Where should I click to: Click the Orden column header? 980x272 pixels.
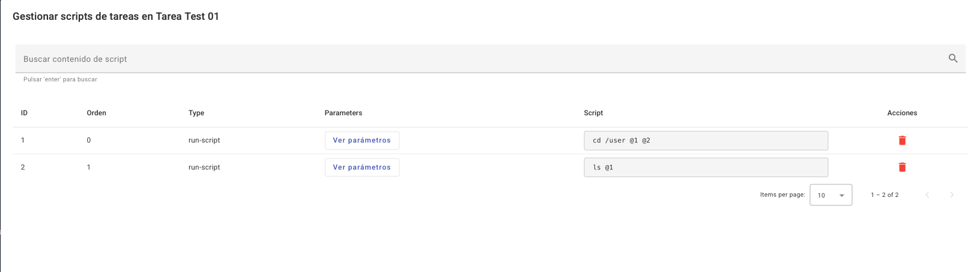[x=96, y=113]
